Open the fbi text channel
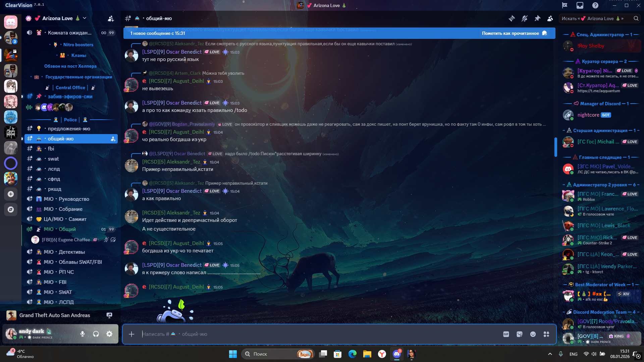Image resolution: width=644 pixels, height=362 pixels. 51,149
